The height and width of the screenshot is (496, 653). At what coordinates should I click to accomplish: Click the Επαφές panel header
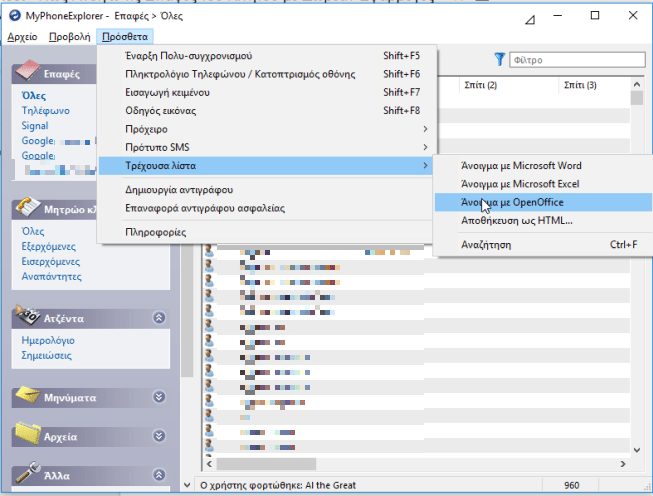[54, 74]
